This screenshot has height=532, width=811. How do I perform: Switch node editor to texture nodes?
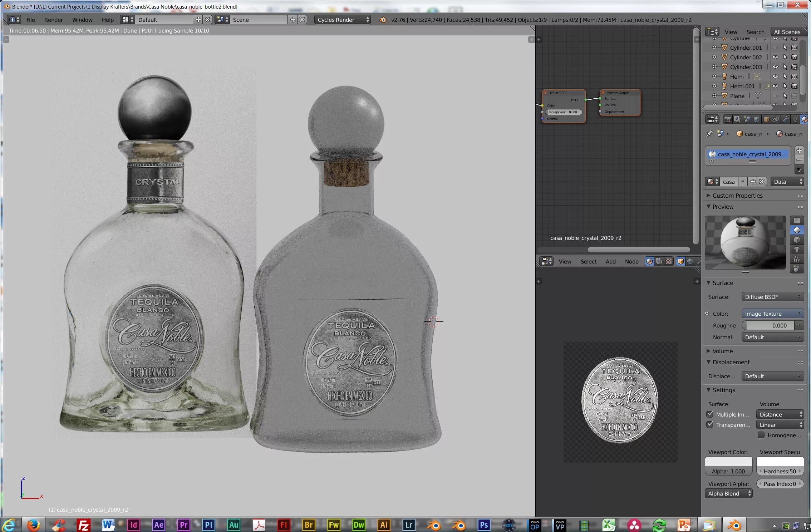[668, 261]
